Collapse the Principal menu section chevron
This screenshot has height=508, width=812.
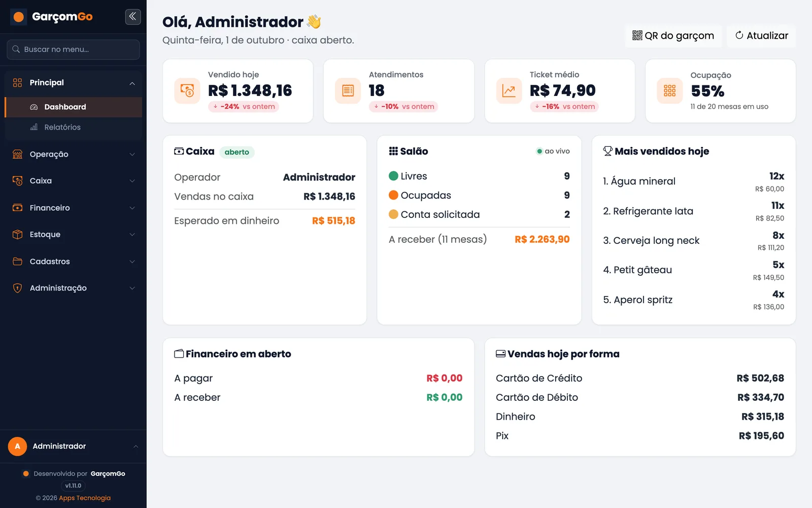pyautogui.click(x=132, y=83)
